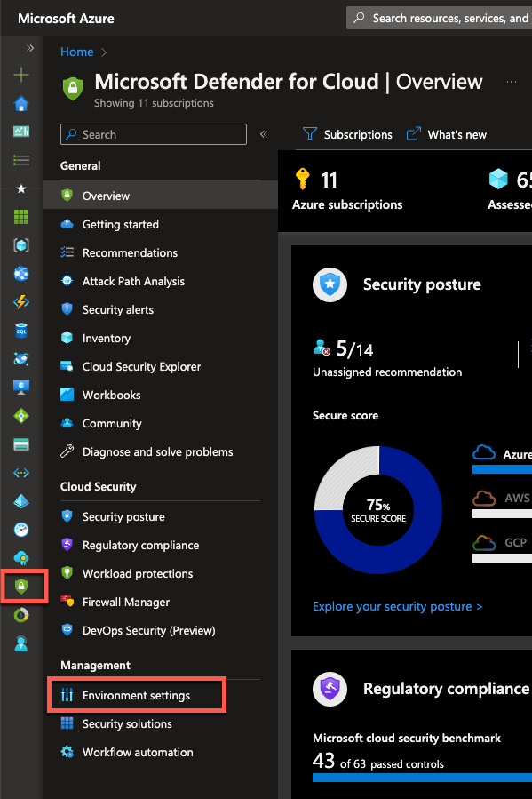Screen dimensions: 532x799
Task: Click the Secure score label
Action: tap(345, 415)
